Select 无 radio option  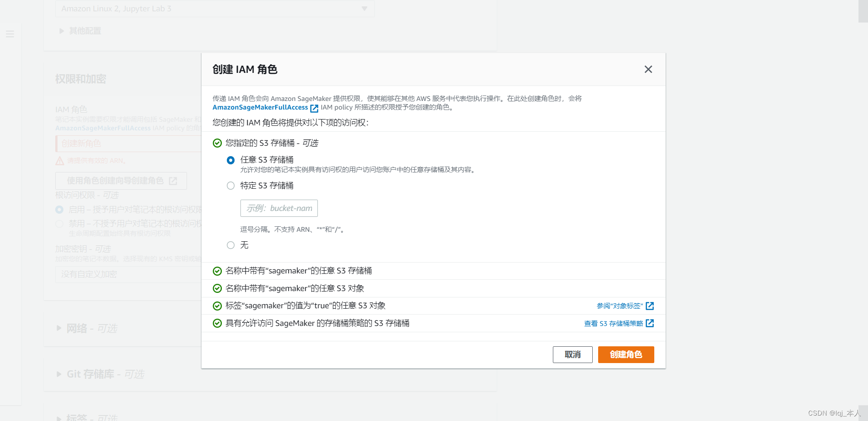point(230,245)
